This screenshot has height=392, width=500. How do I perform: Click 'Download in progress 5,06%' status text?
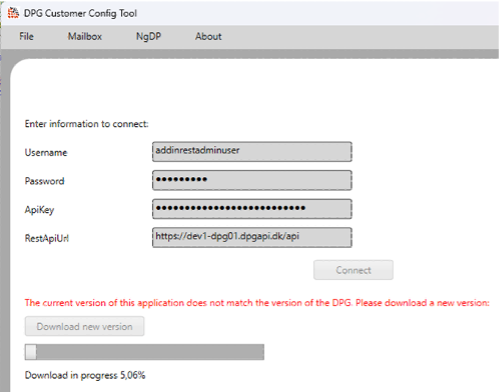tap(85, 375)
